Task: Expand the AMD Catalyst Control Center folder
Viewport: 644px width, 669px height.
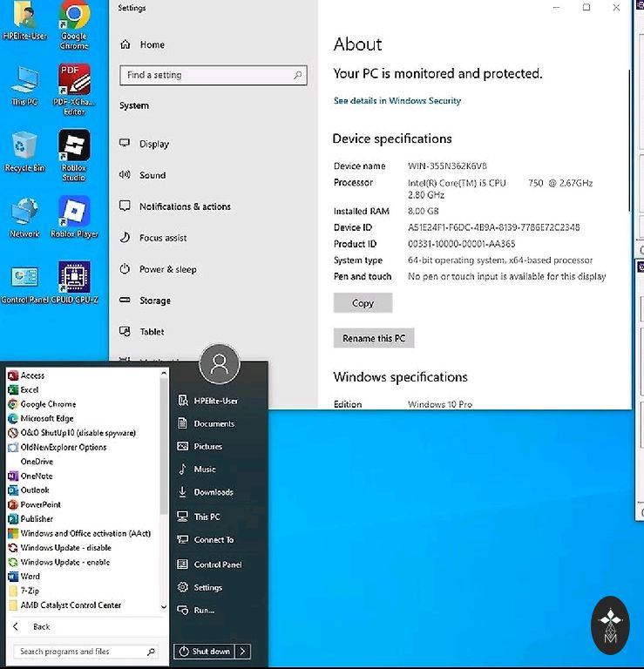Action: [71, 605]
